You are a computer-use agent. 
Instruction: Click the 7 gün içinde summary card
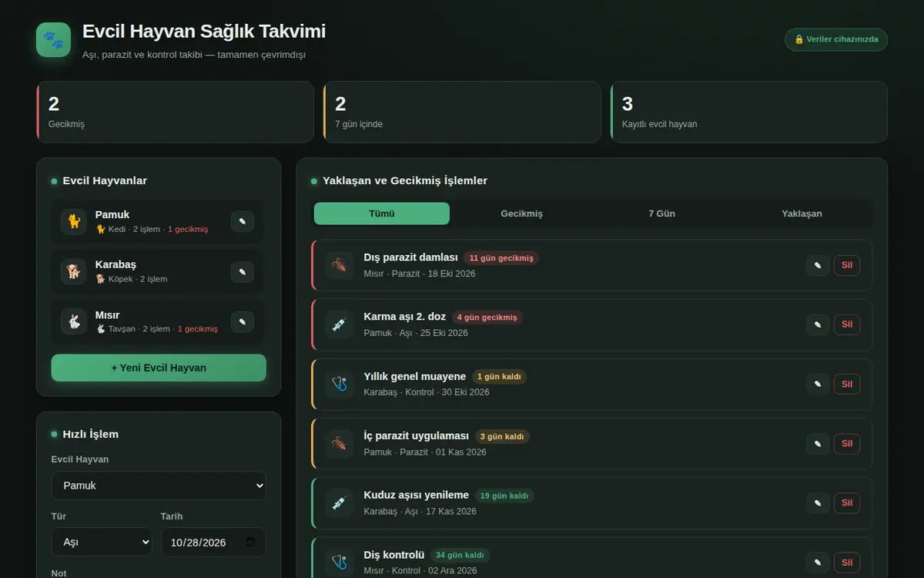(x=462, y=112)
